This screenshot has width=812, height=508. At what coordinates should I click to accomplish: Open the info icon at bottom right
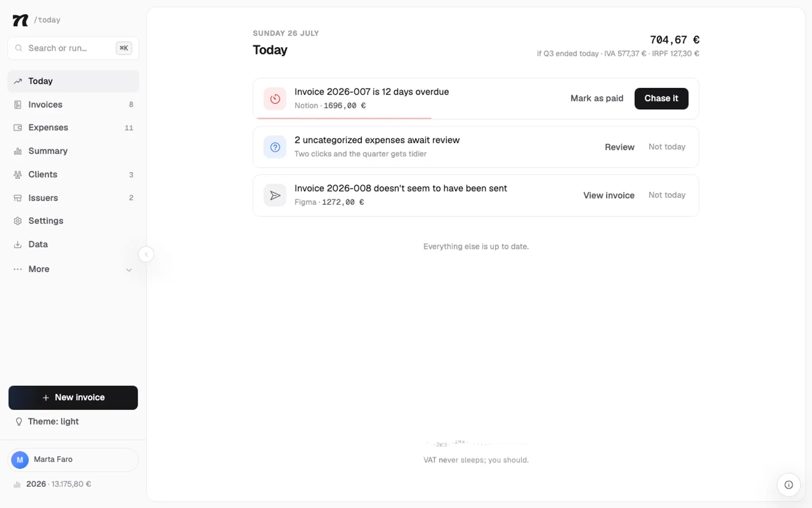(x=789, y=485)
